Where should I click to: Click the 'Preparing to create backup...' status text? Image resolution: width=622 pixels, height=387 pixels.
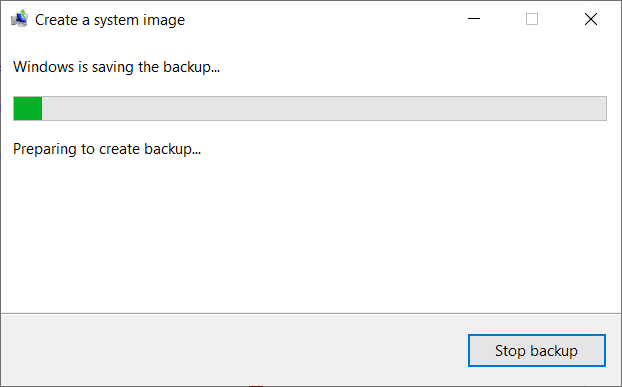pyautogui.click(x=107, y=149)
